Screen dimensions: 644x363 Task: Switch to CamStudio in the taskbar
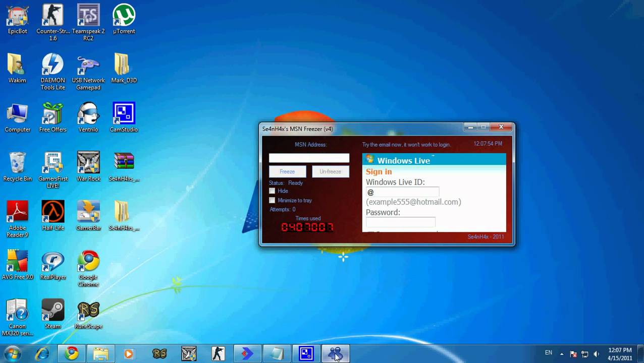tap(306, 353)
